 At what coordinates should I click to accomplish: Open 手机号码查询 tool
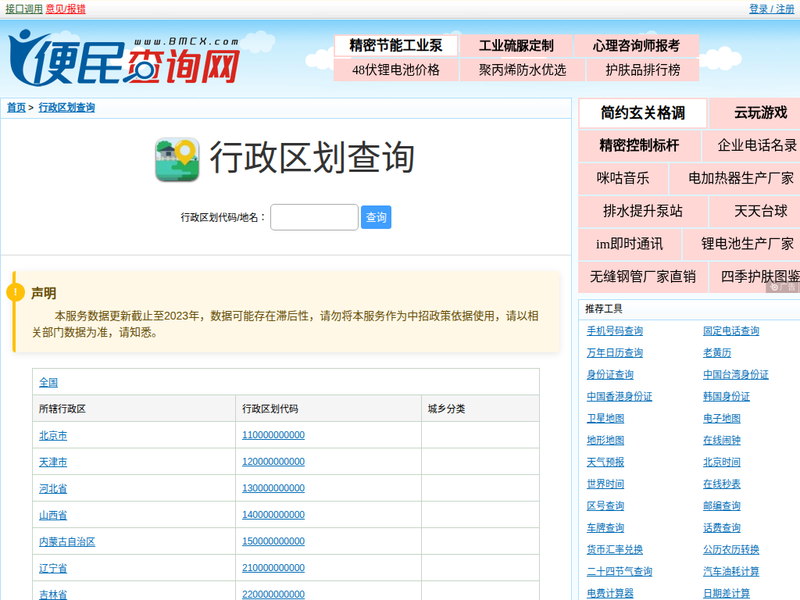[615, 331]
